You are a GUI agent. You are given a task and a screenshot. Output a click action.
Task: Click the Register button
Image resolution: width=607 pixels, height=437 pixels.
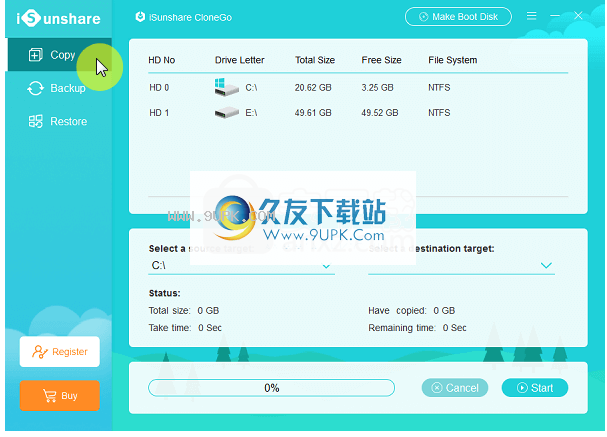pyautogui.click(x=60, y=351)
